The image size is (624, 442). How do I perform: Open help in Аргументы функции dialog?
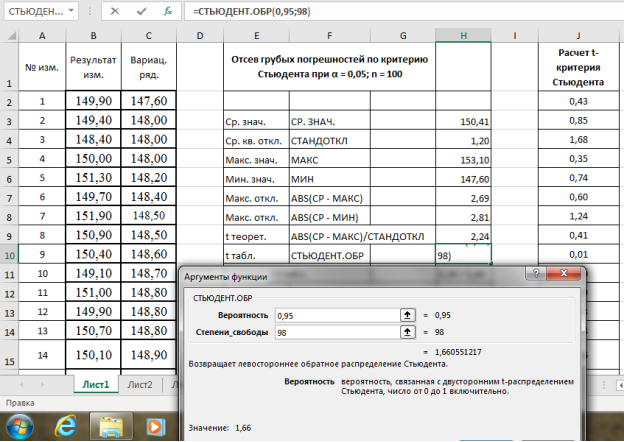[536, 273]
